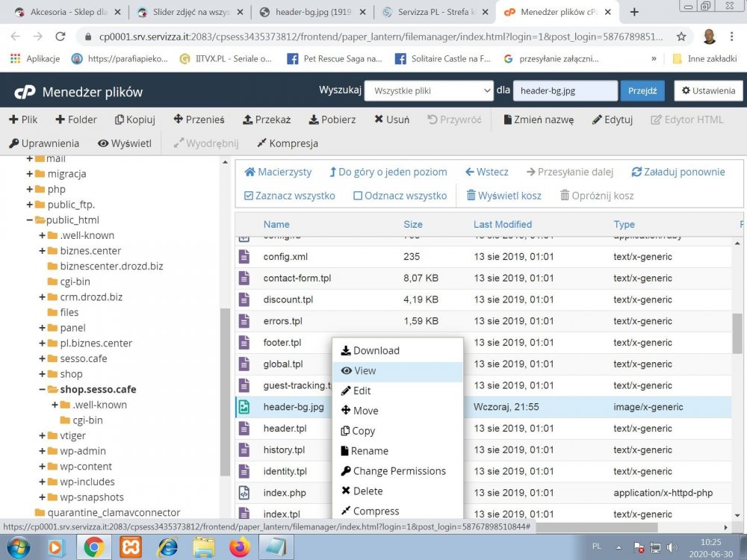
Task: Choose Change Permissions in context menu
Action: 397,471
